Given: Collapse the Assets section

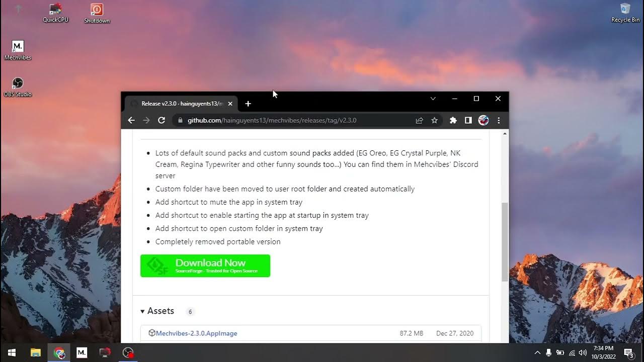Looking at the screenshot, I should [x=157, y=311].
